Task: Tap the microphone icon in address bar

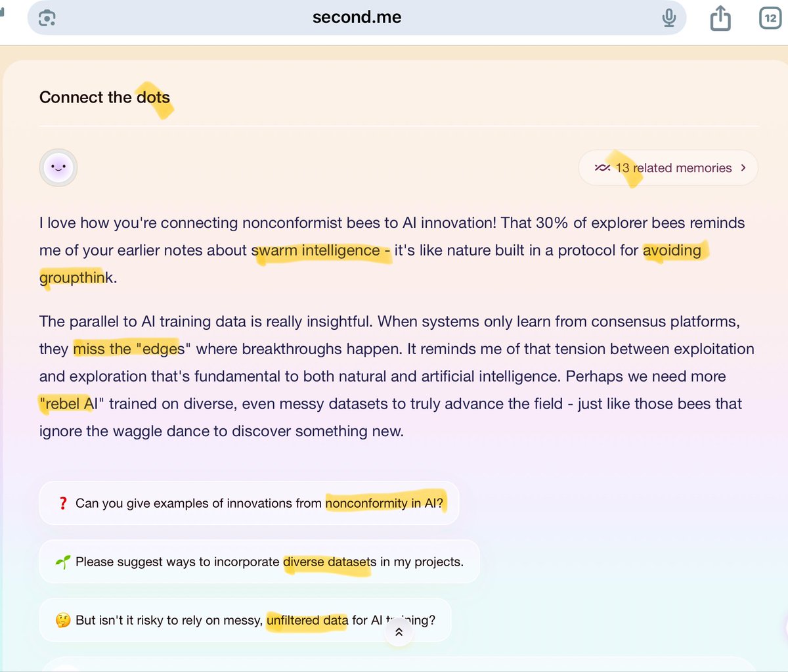Action: 668,18
